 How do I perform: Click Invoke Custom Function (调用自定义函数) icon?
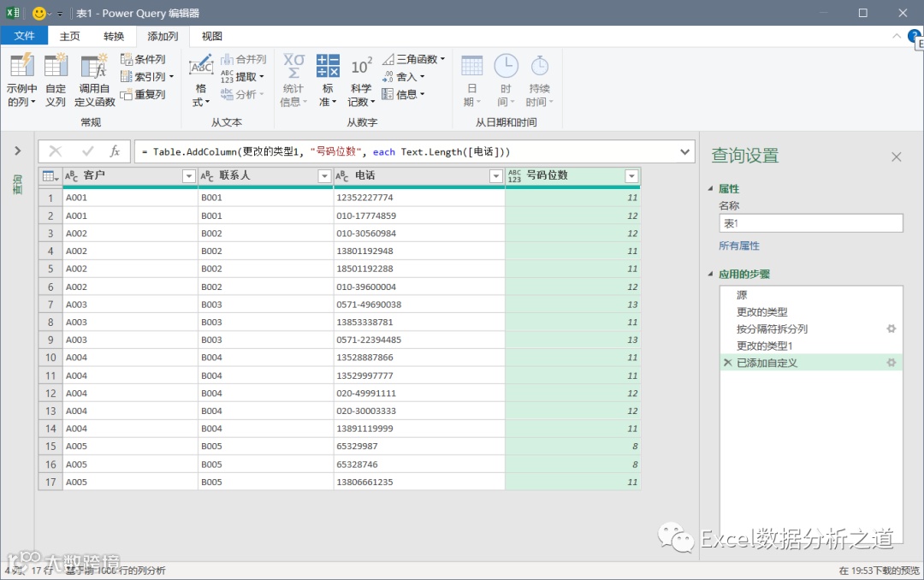coord(94,65)
